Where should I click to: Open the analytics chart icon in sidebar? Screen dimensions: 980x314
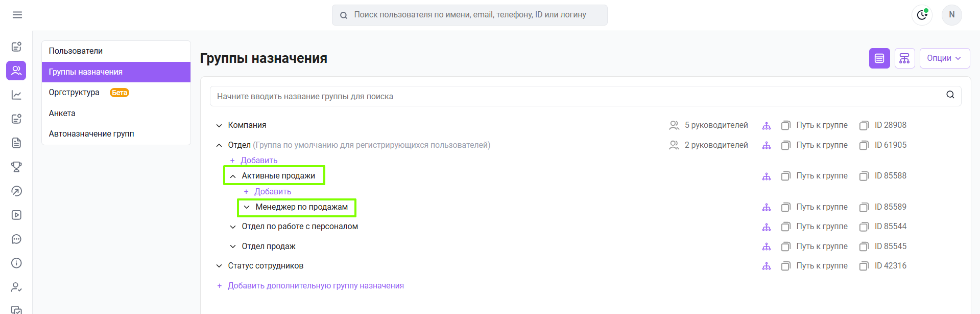(16, 95)
